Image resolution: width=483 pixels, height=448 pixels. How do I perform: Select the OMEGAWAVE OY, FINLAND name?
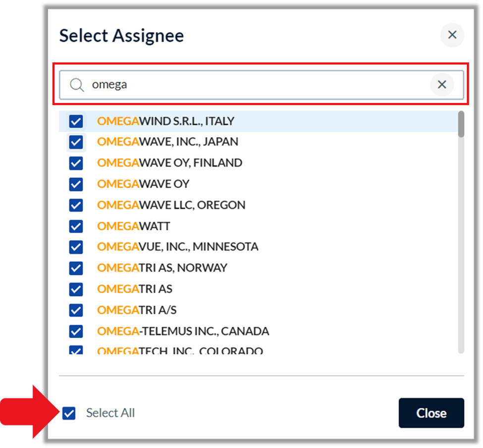pyautogui.click(x=170, y=162)
